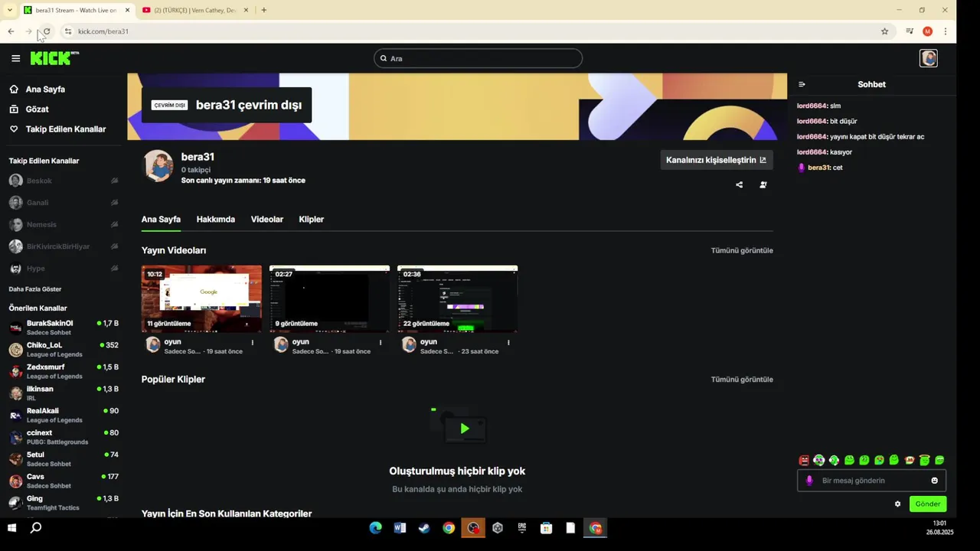Viewport: 980px width, 551px height.
Task: Open the profile avatar in top bar
Action: coord(929,58)
